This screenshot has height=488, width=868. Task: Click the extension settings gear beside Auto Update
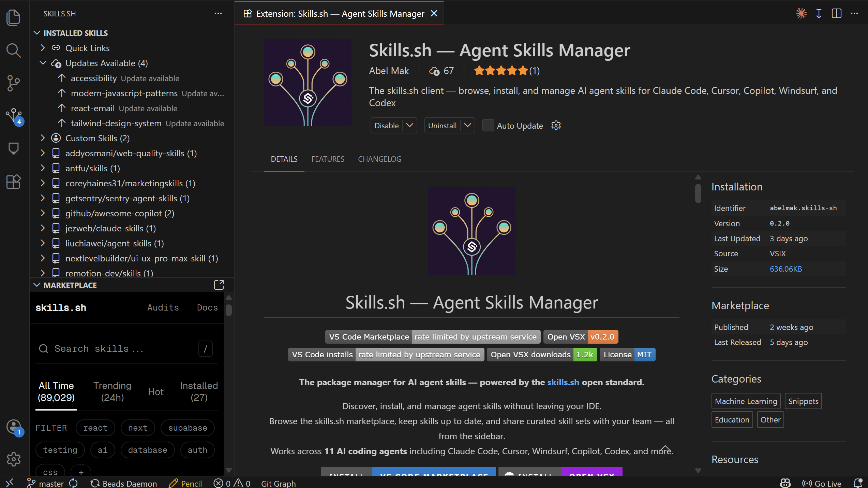click(x=556, y=125)
